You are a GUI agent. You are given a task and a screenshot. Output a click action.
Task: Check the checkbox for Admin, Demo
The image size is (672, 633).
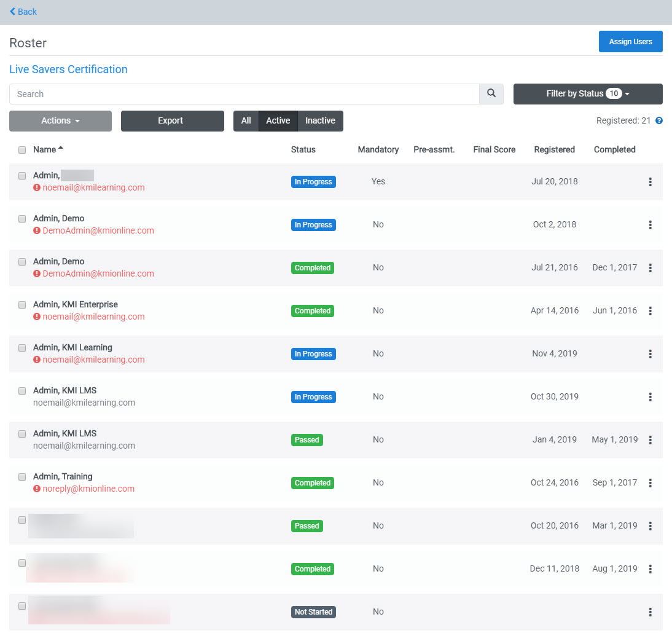coord(22,219)
